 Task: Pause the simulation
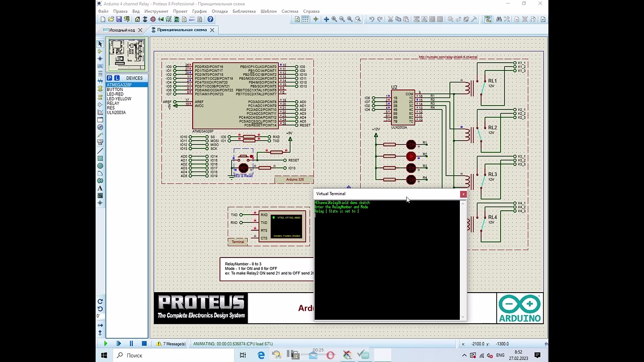[131, 343]
